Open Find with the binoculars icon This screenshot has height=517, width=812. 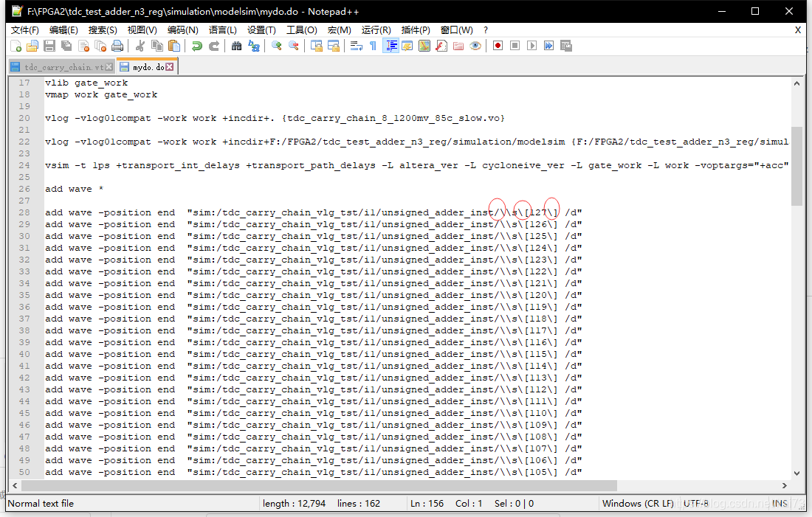click(x=237, y=46)
